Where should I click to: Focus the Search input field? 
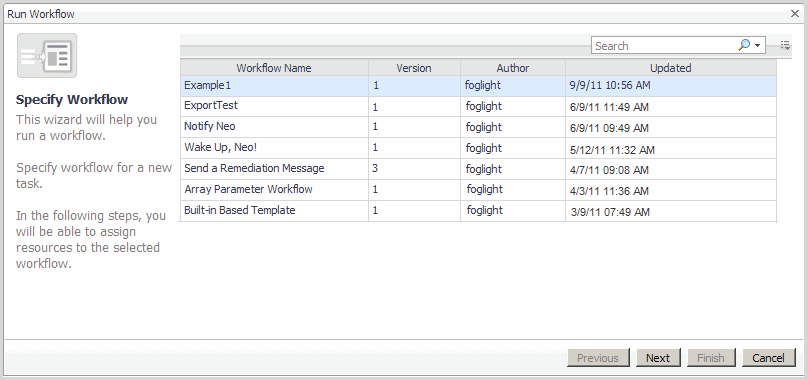(665, 45)
